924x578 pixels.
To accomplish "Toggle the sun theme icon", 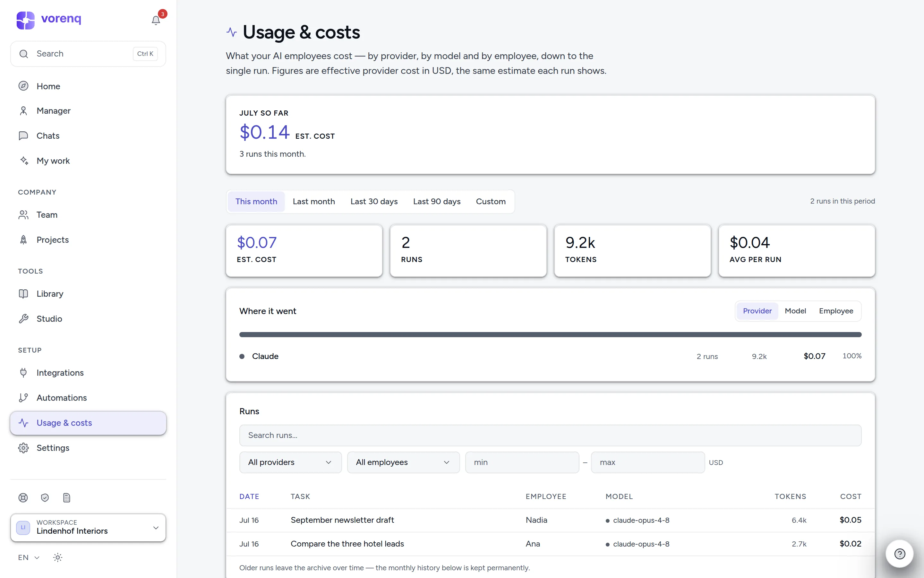I will pyautogui.click(x=58, y=557).
